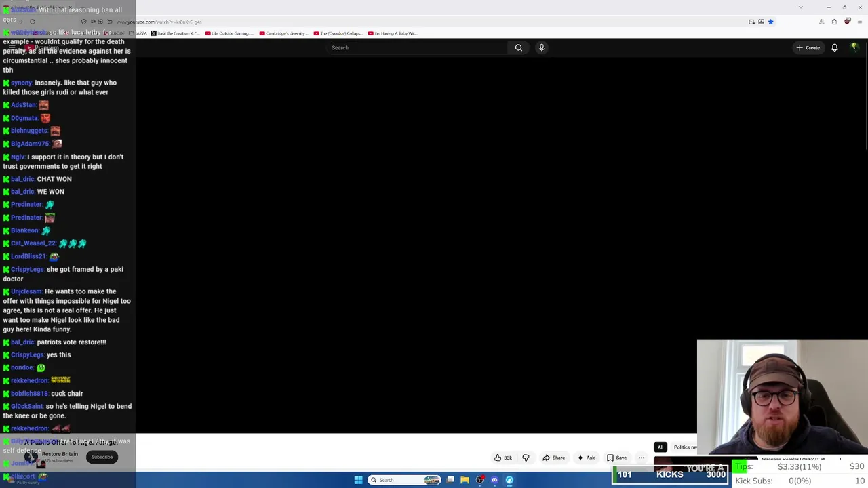The image size is (868, 488).
Task: Open the Restore Britain channel name link
Action: tap(60, 454)
